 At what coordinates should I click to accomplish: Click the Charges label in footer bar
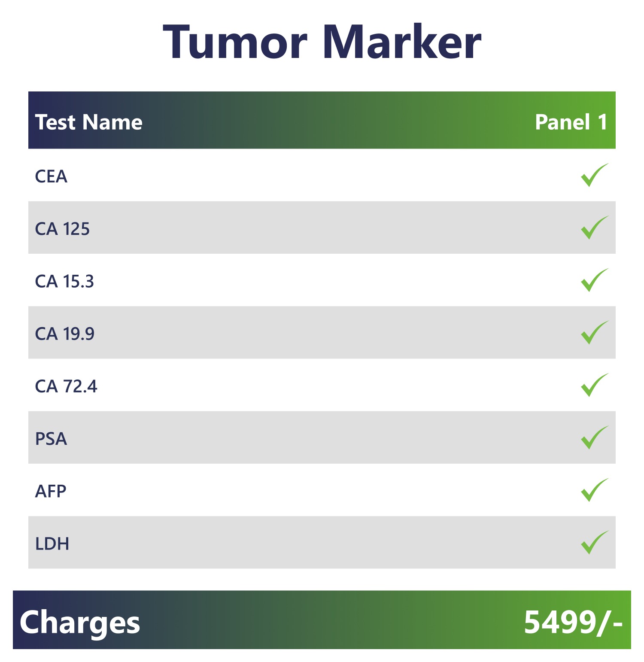point(80,623)
